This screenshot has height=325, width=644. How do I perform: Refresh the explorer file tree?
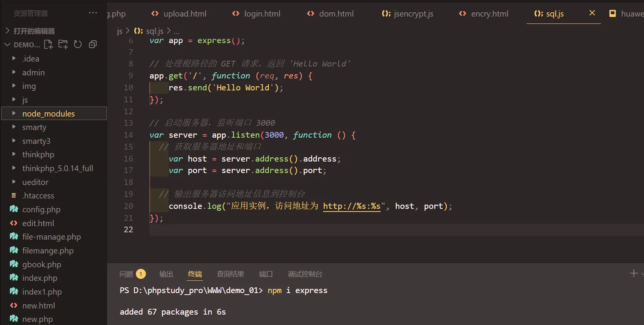click(78, 45)
